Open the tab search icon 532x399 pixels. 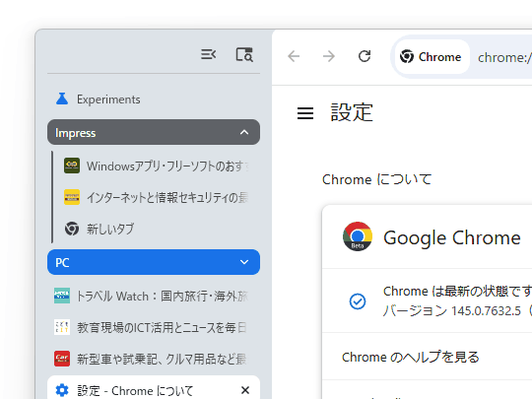(244, 54)
